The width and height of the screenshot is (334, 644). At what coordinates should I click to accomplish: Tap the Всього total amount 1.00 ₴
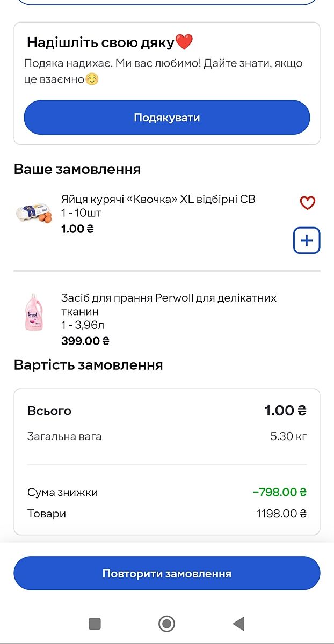click(x=285, y=411)
